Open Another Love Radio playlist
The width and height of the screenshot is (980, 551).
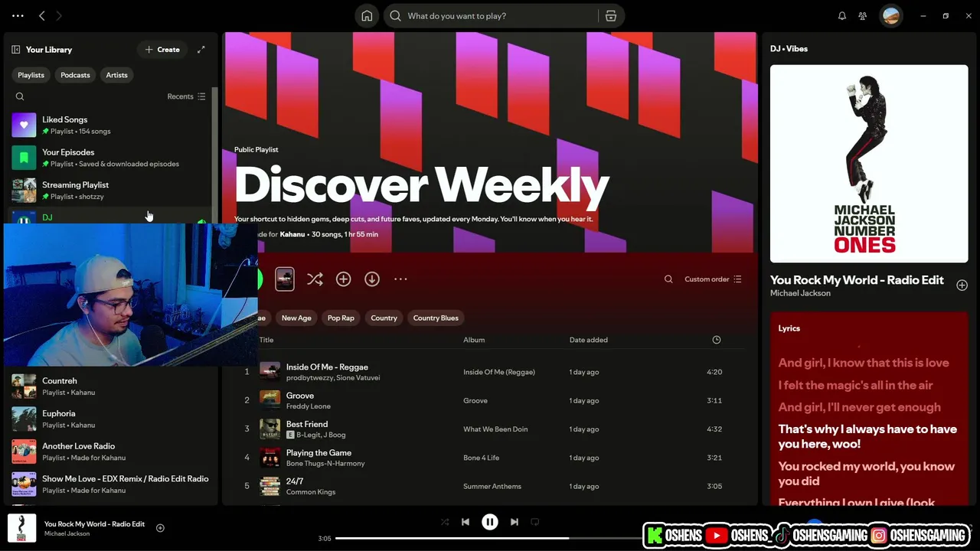tap(111, 452)
